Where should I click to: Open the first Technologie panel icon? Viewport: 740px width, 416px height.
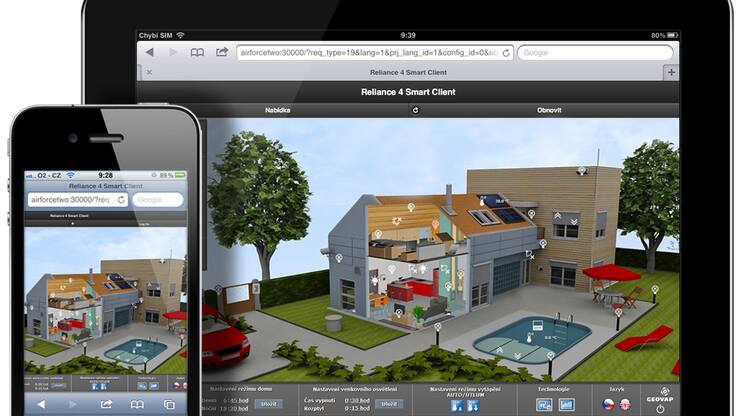[x=544, y=404]
